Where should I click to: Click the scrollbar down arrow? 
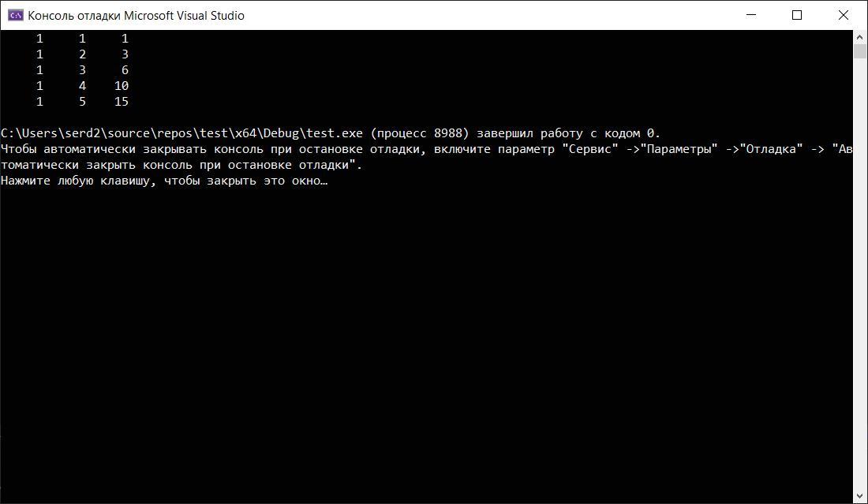(859, 496)
